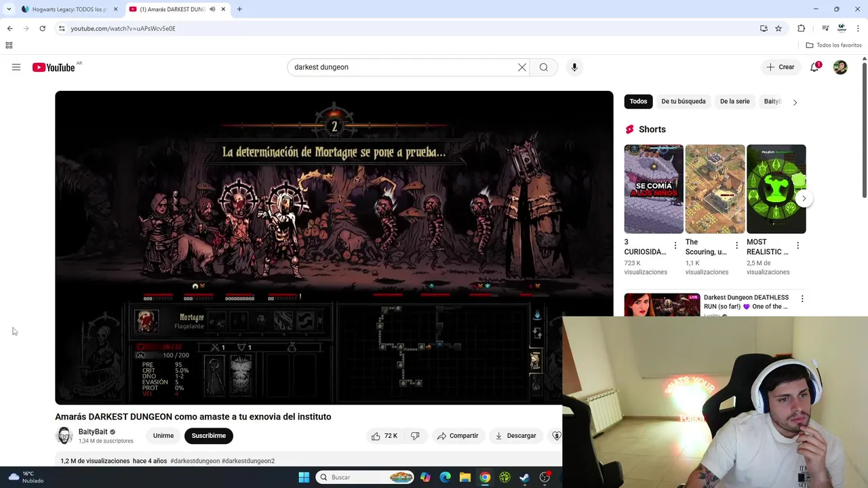Open the apps grid in bookmarks bar
Image resolution: width=868 pixels, height=488 pixels.
[9, 45]
